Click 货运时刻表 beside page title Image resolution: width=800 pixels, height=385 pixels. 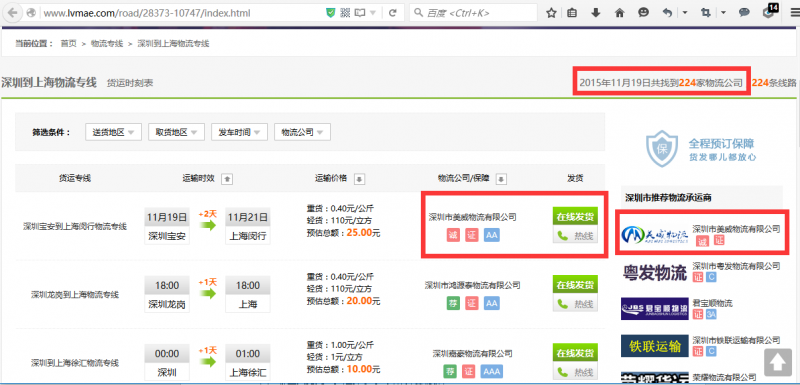(130, 83)
